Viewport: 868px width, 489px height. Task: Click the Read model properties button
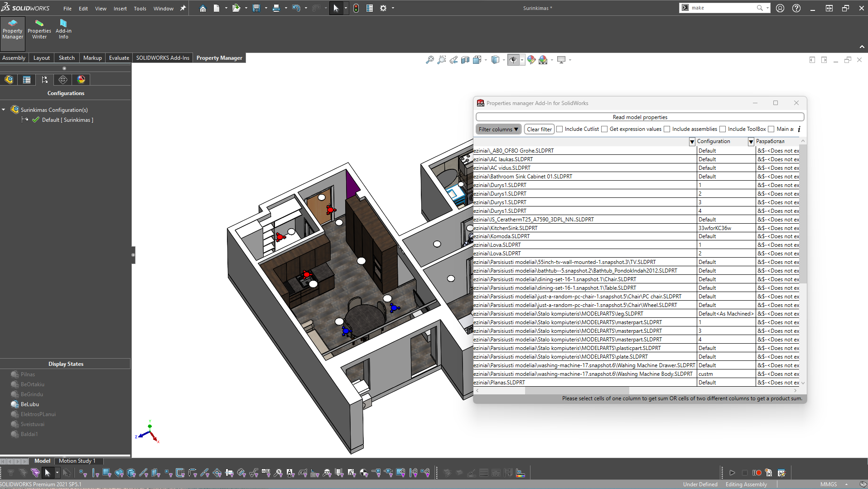(639, 117)
